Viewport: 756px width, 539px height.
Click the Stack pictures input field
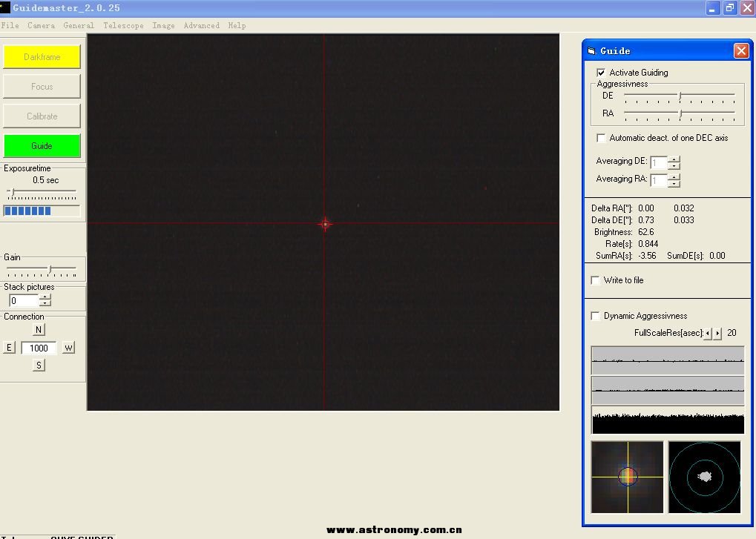[x=24, y=300]
